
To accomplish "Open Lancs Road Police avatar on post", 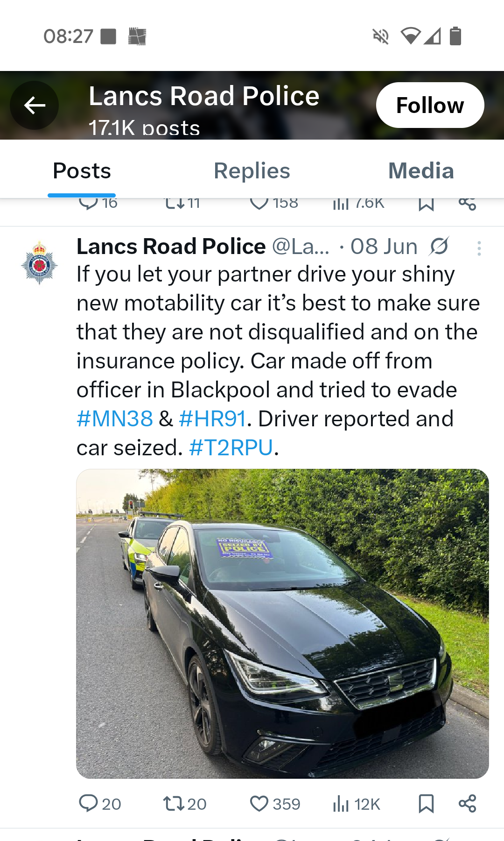I will click(40, 262).
